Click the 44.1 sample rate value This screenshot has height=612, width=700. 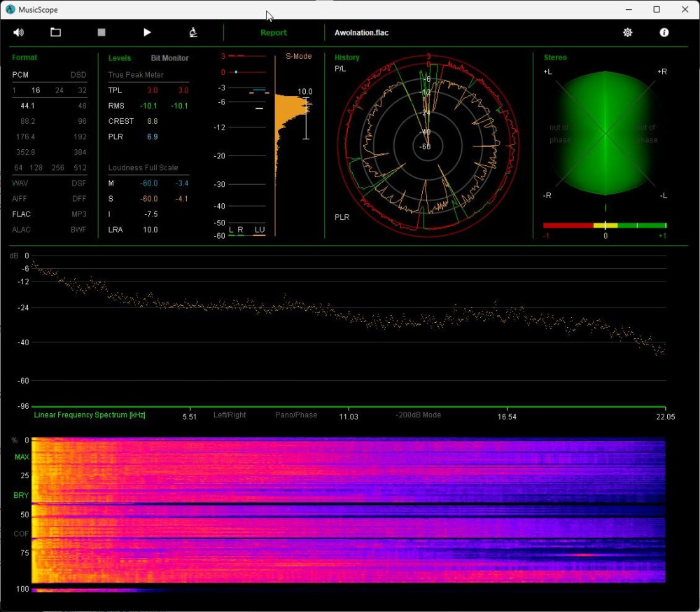(x=28, y=106)
